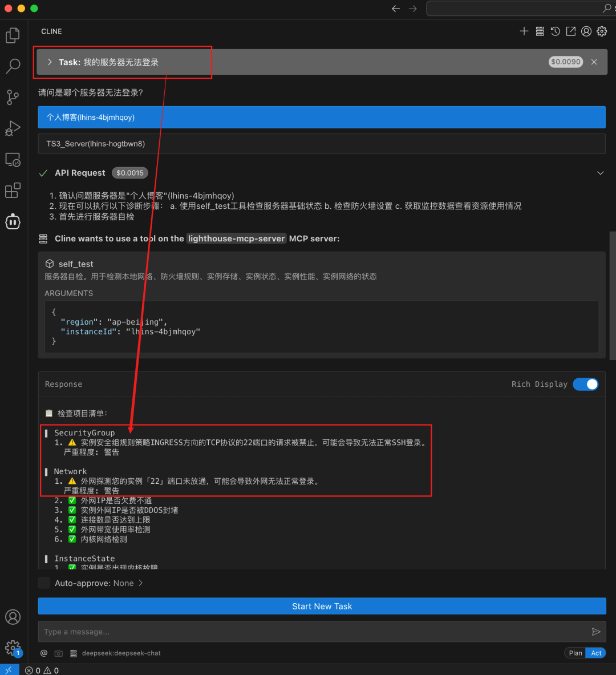Go forward with the right arrow
616x675 pixels.
(x=413, y=9)
